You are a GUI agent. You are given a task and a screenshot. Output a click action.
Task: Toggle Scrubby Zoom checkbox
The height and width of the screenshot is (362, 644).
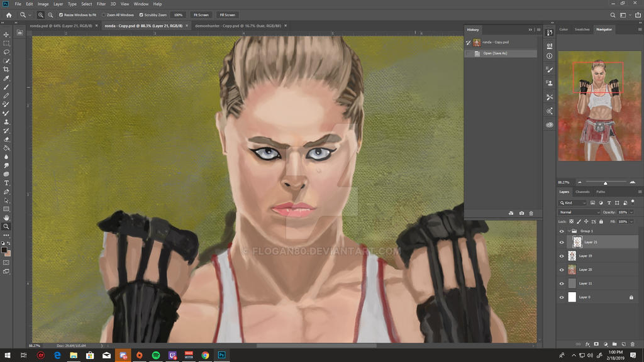coord(142,15)
